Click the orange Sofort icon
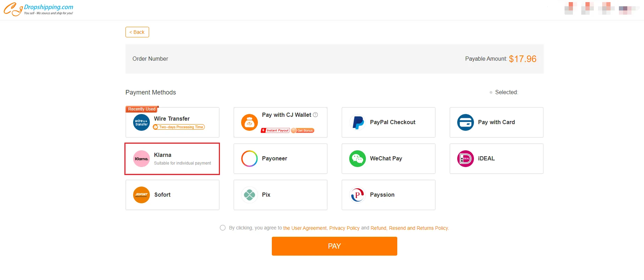The width and height of the screenshot is (644, 280). coord(141,195)
